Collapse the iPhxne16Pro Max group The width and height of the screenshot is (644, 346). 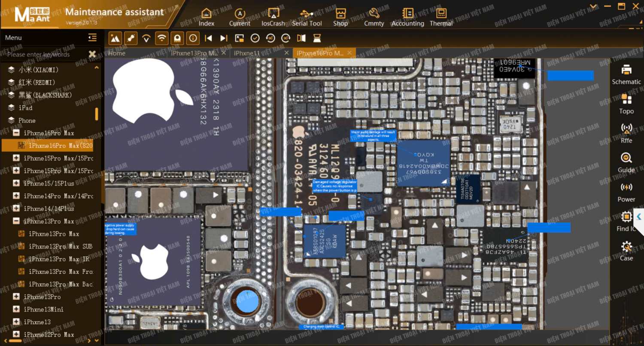16,133
